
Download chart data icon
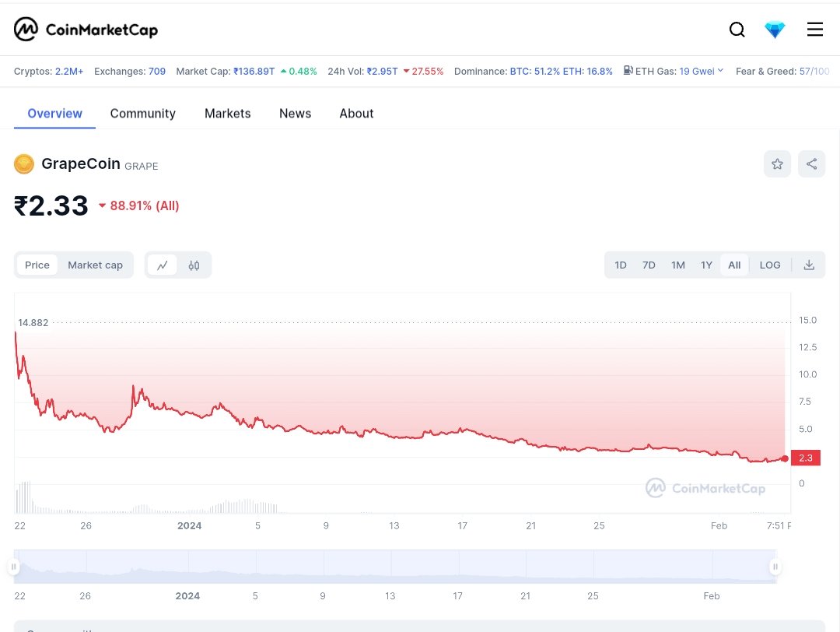pos(809,265)
